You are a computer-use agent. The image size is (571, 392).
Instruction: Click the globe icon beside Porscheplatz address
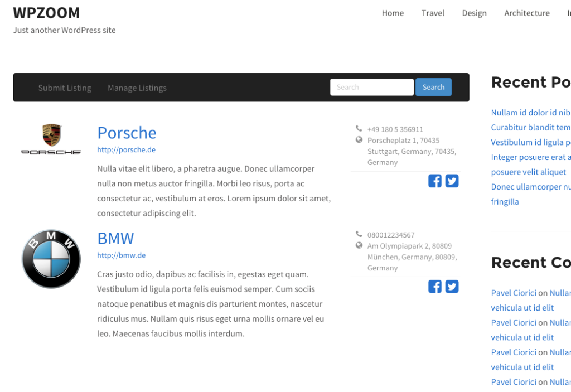(x=359, y=139)
